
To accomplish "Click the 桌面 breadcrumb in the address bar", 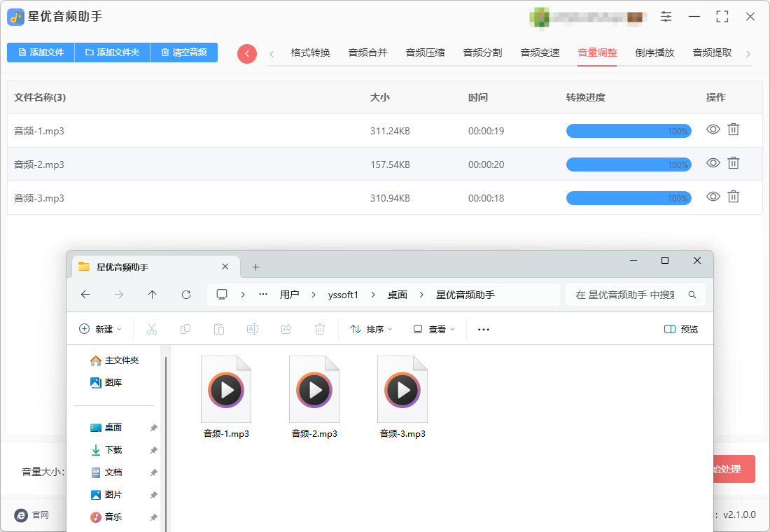I will coord(398,295).
